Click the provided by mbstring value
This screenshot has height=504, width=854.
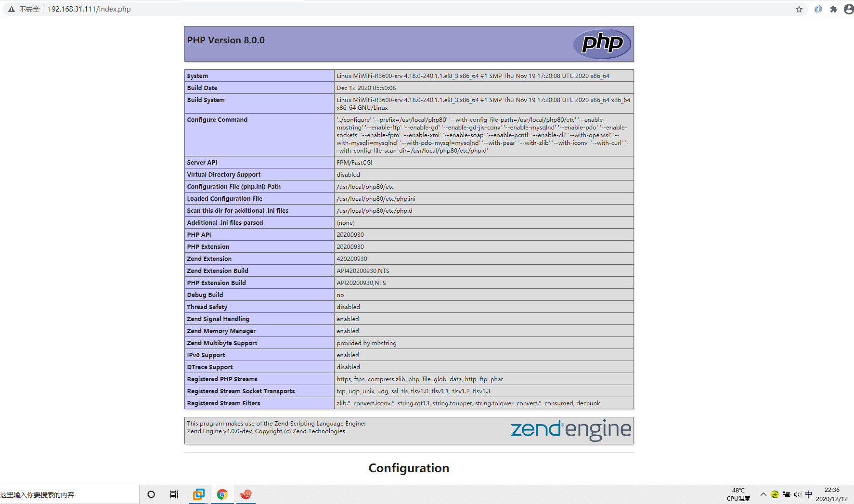367,343
